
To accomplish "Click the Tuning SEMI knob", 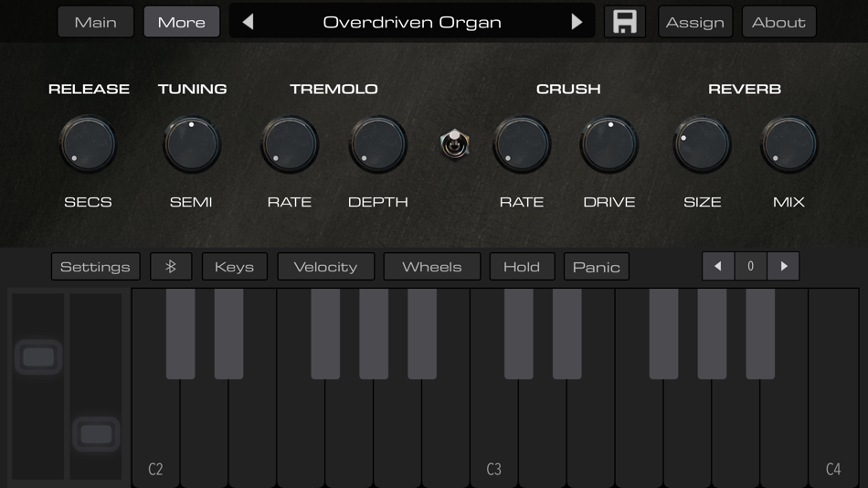I will (192, 144).
